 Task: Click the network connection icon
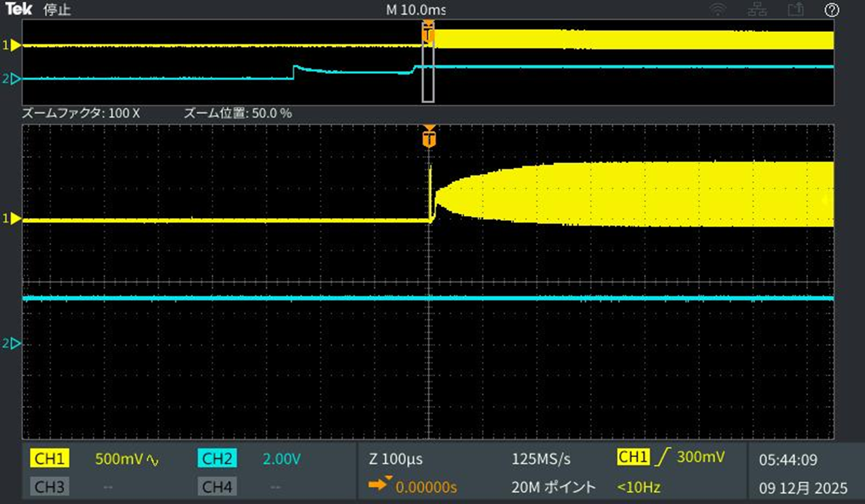pos(756,10)
